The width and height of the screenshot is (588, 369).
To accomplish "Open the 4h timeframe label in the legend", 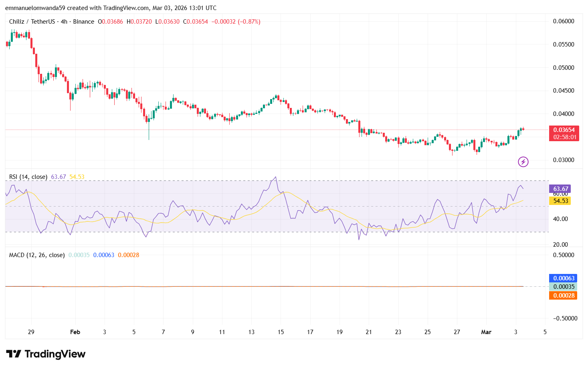I will point(63,22).
